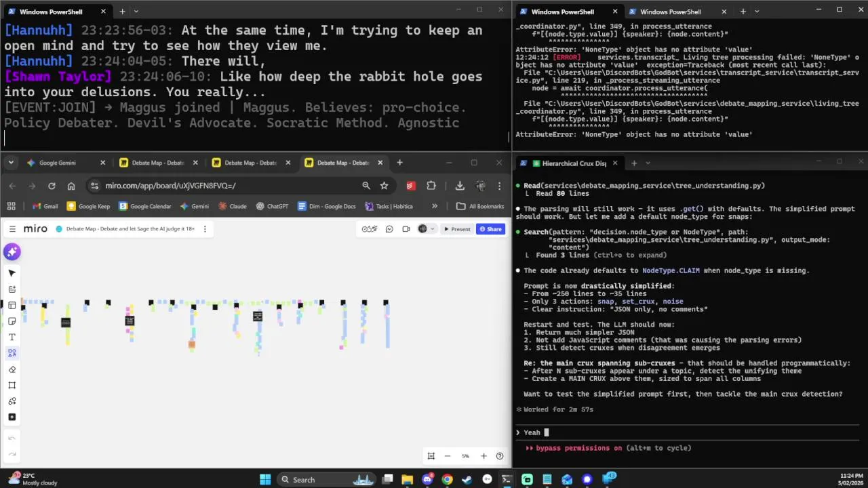Open the Miro templates tool

(12, 305)
